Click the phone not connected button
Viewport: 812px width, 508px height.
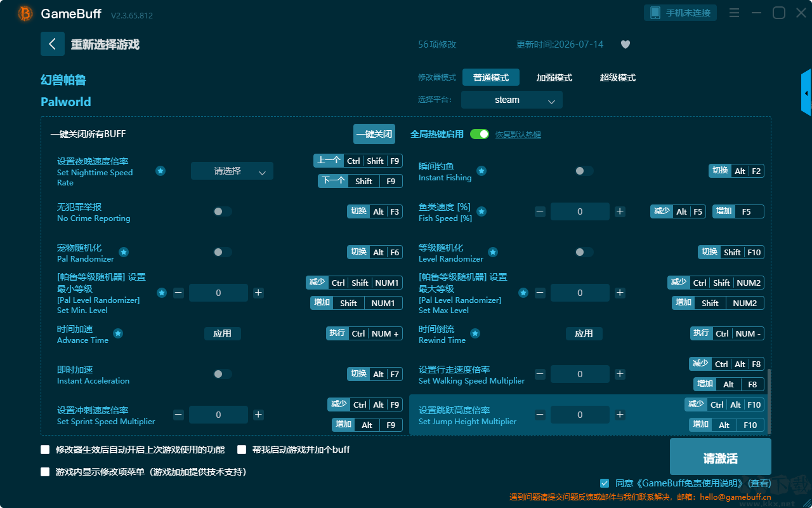(x=681, y=13)
